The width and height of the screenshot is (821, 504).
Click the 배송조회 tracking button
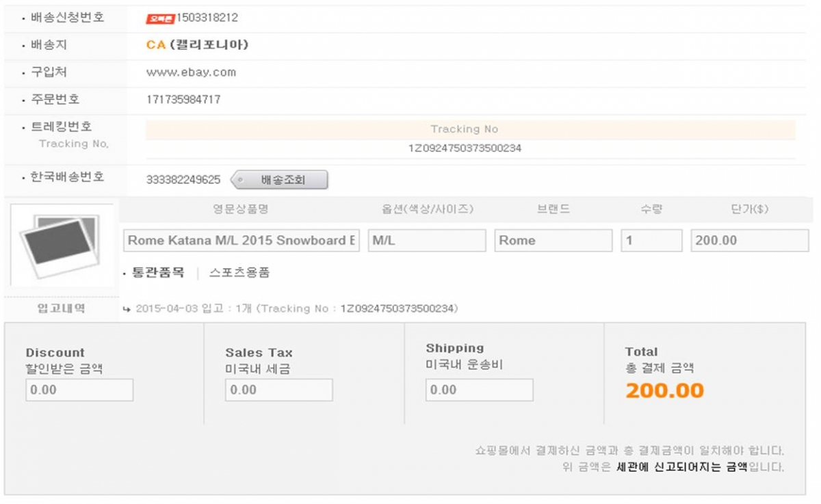pos(279,181)
